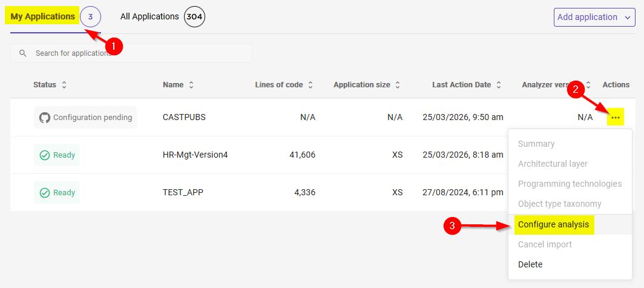Click the green check icon for HR-Mgt-Version4
644x288 pixels.
pos(45,155)
